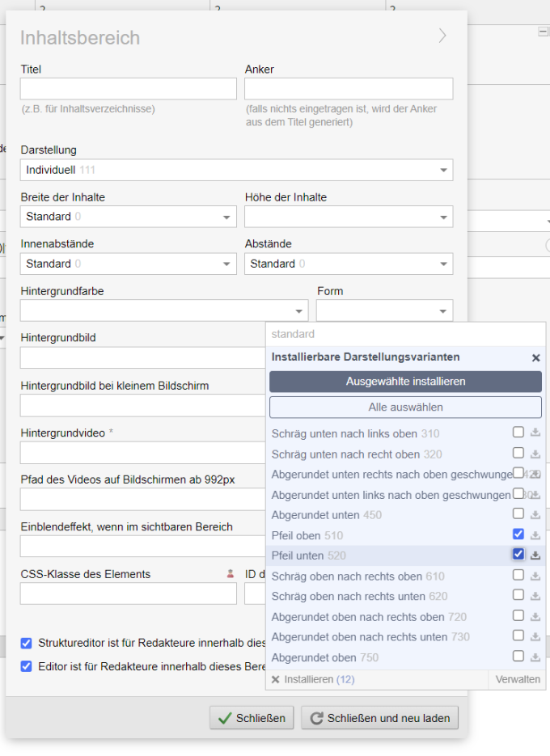
Task: Open the Darstellung dropdown showing Individuell
Action: [236, 170]
